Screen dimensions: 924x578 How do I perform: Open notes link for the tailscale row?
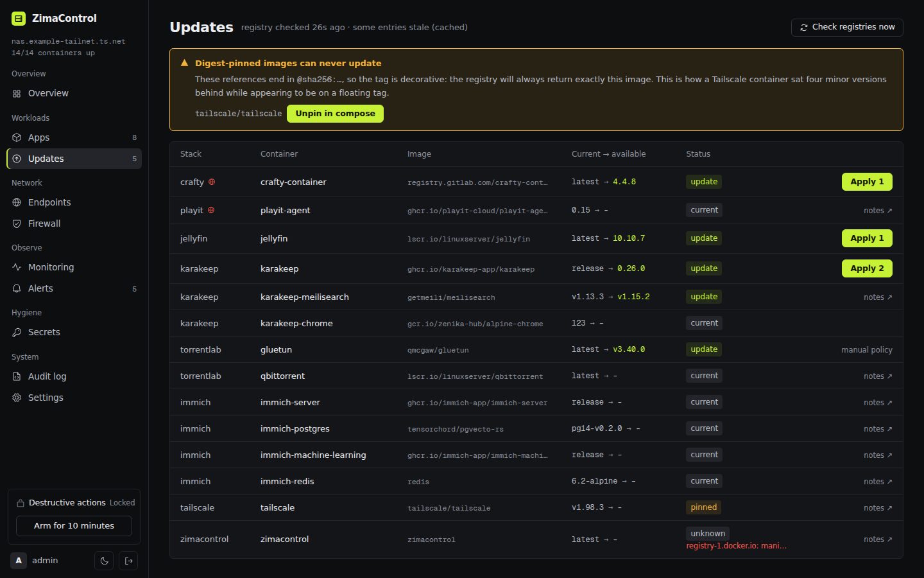[x=878, y=508]
